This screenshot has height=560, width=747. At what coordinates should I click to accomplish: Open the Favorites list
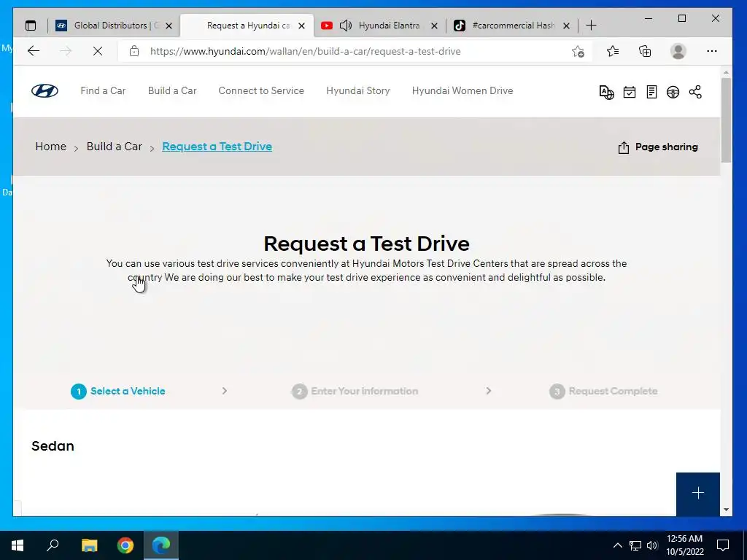click(x=613, y=51)
